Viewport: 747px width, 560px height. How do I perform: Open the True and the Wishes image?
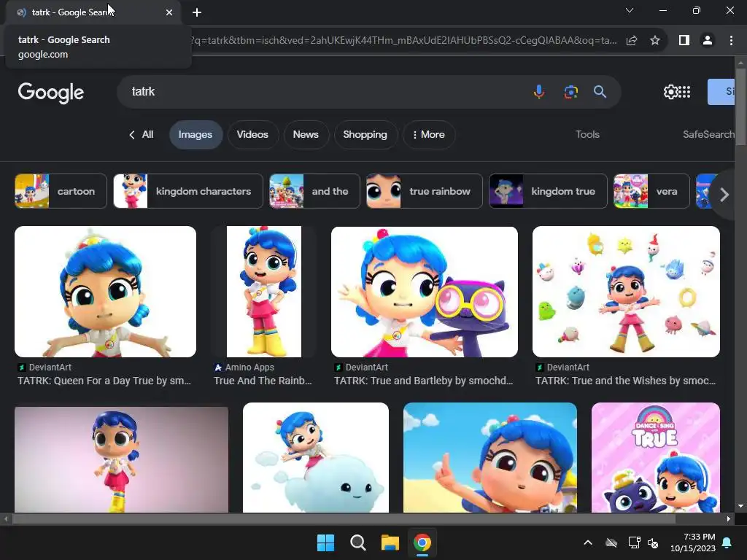(626, 292)
